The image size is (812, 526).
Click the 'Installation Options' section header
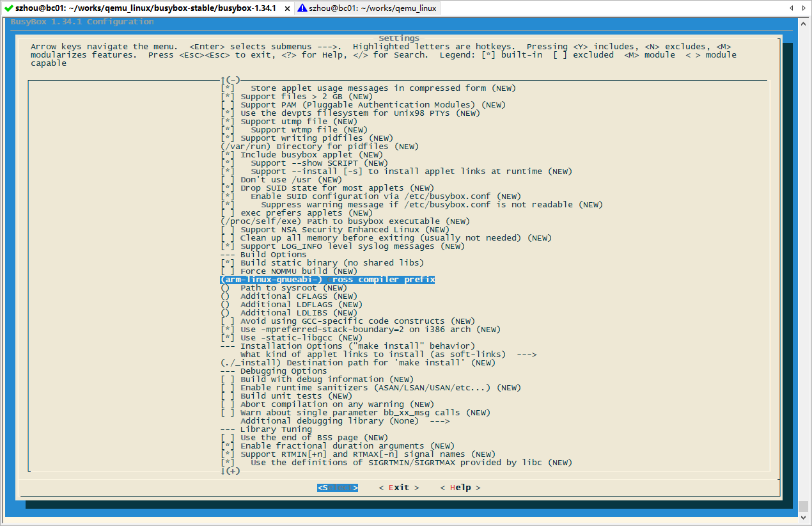[347, 346]
